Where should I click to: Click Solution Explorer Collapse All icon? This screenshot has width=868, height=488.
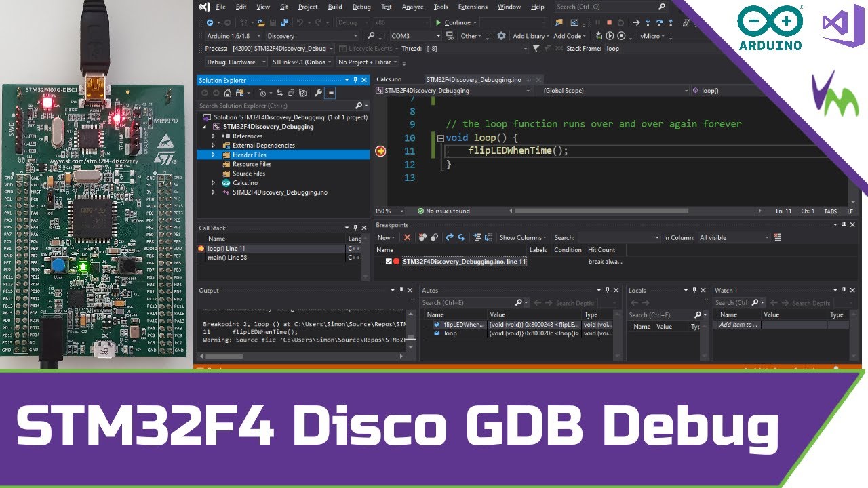pyautogui.click(x=291, y=93)
